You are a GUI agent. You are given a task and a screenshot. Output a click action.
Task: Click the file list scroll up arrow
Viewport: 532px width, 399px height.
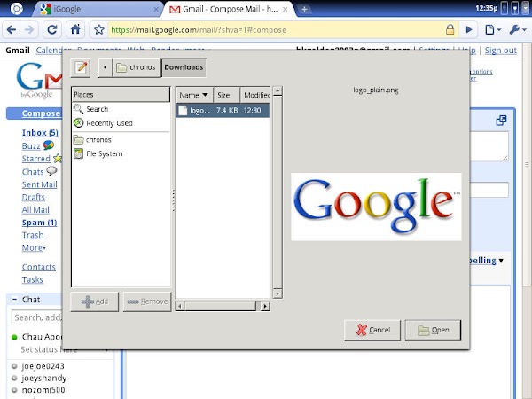278,90
